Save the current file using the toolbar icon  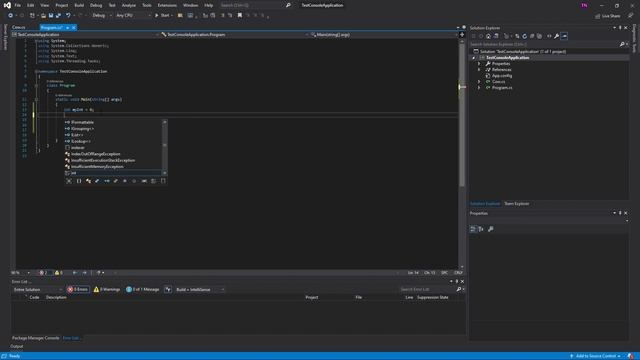(x=51, y=16)
